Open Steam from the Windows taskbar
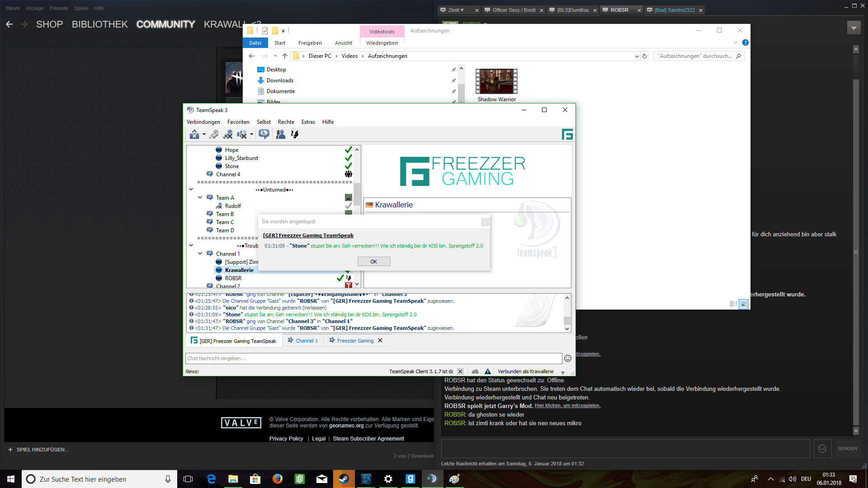The image size is (868, 488). (344, 479)
